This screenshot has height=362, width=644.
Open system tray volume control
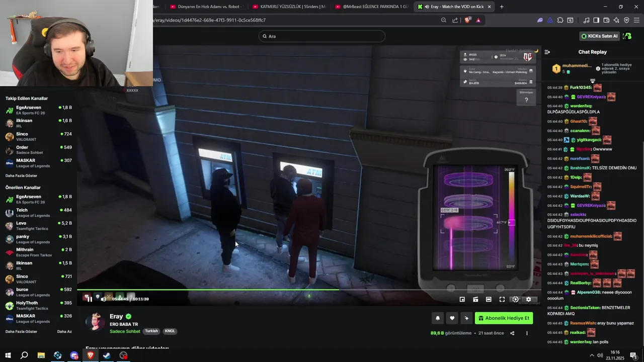coord(600,355)
